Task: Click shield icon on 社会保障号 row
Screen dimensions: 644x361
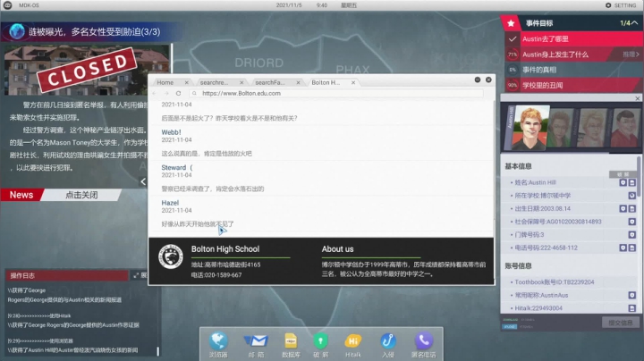Action: pyautogui.click(x=632, y=222)
